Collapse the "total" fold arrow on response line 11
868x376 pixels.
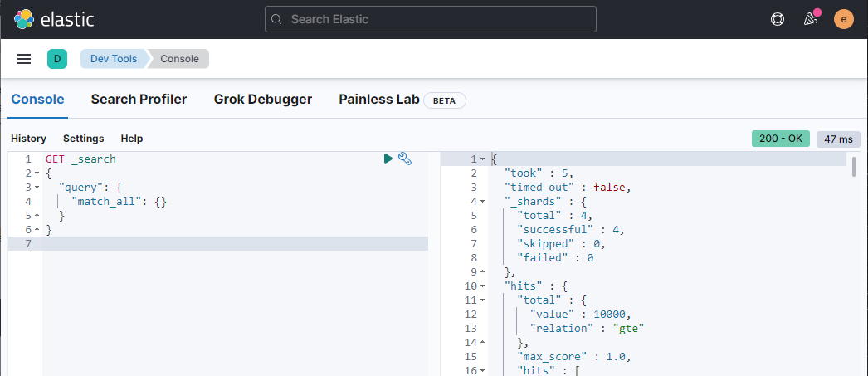pyautogui.click(x=482, y=300)
